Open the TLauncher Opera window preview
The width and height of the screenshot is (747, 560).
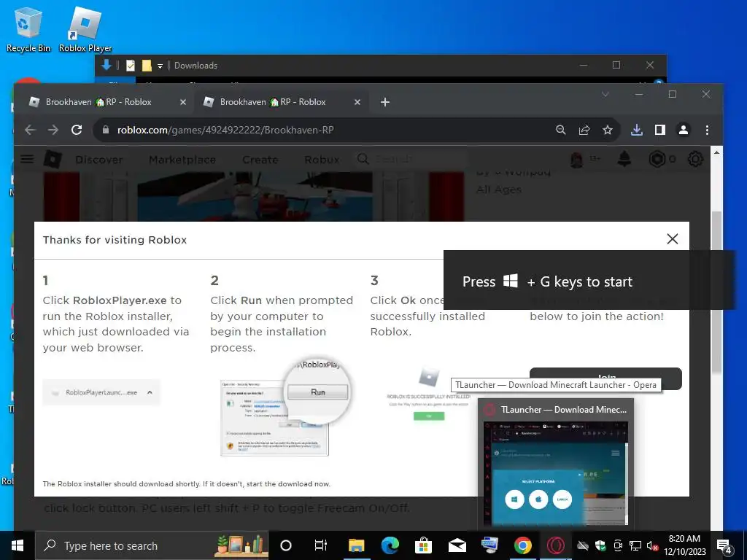555,464
